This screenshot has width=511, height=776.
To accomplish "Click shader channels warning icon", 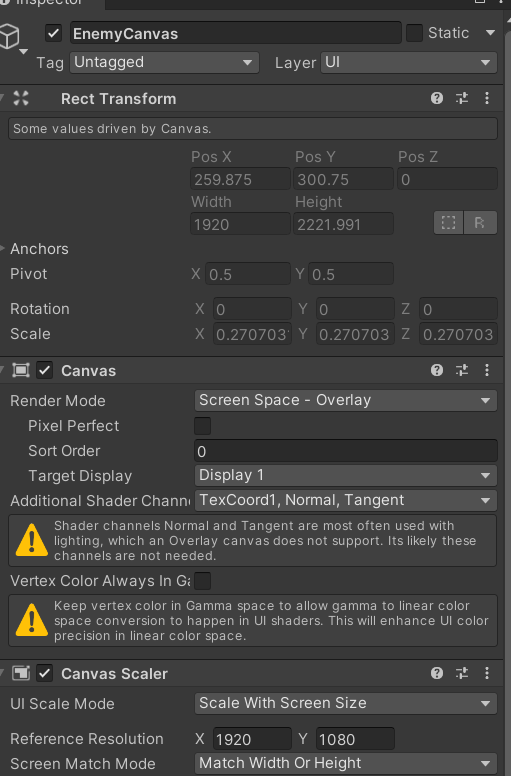I will coord(32,539).
